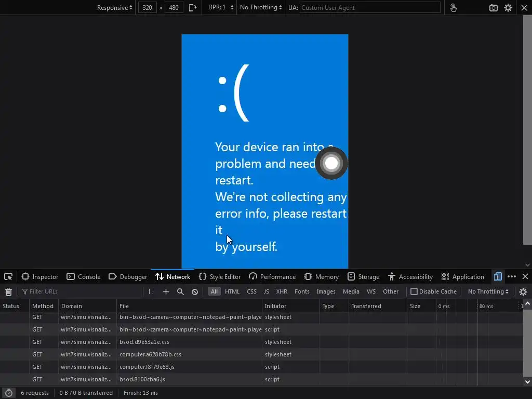Open the devtools three-dot options menu
532x399 pixels.
[x=512, y=277]
